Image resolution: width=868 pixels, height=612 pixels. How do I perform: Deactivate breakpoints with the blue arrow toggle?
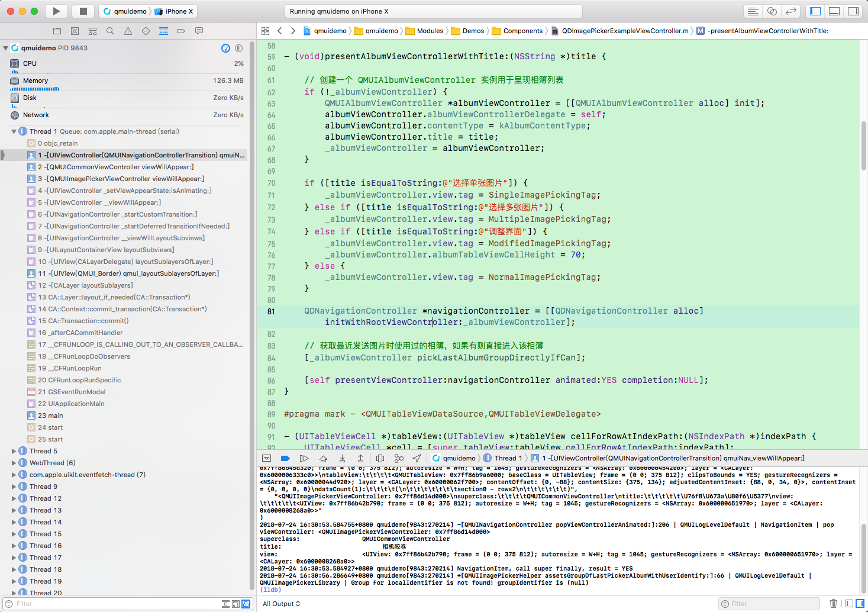(x=285, y=458)
